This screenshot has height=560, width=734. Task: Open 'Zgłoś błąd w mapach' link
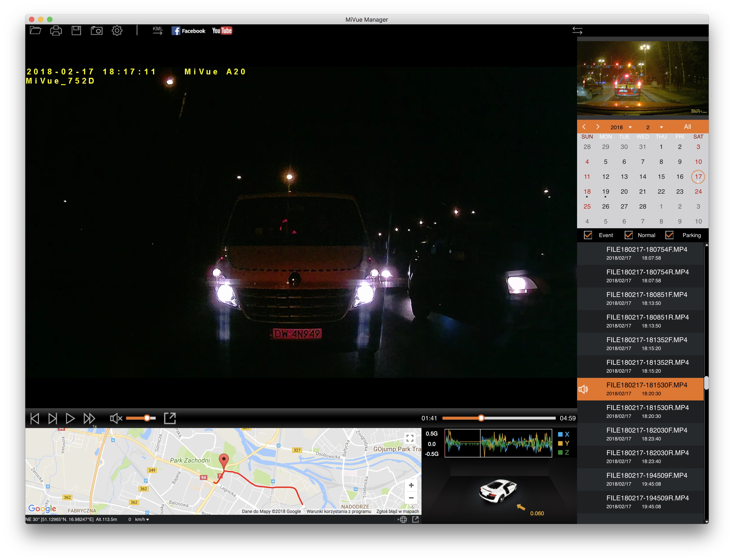[x=398, y=511]
